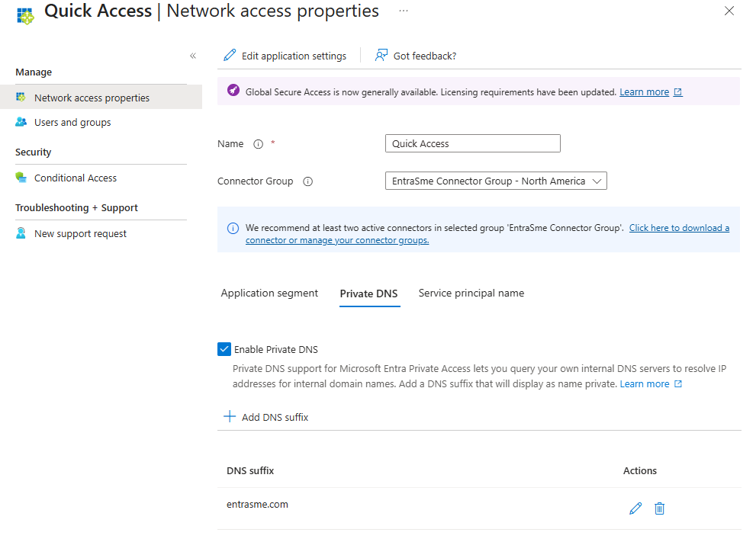Viewport: 756px width, 542px height.
Task: Click the plus icon for Add DNS suffix
Action: (230, 417)
